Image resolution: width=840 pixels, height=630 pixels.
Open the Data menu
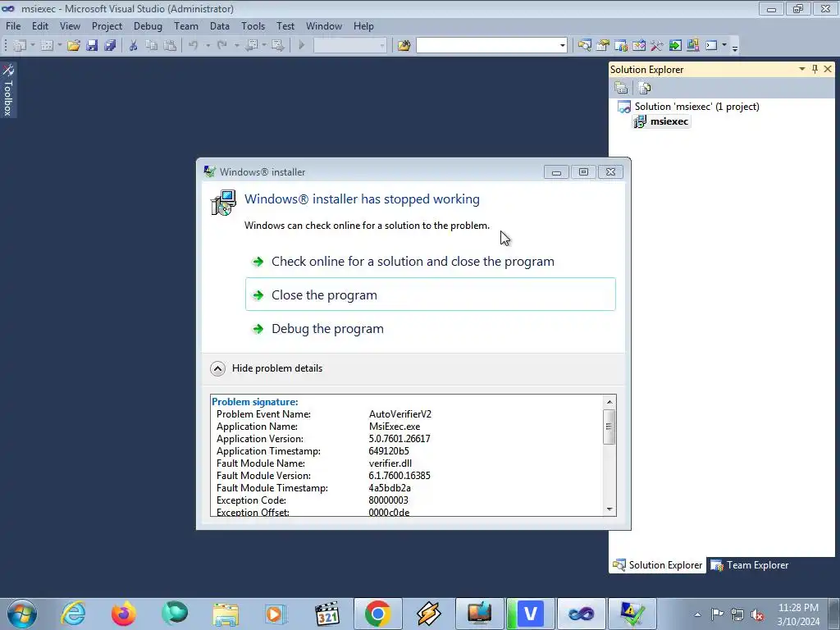(219, 25)
